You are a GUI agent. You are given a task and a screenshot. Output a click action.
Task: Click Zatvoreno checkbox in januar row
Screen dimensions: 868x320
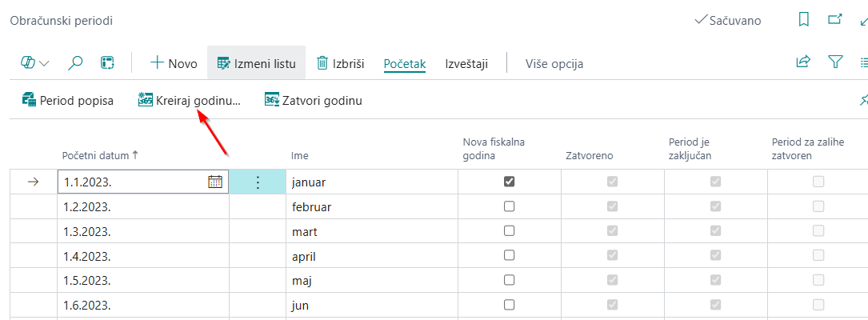click(612, 182)
